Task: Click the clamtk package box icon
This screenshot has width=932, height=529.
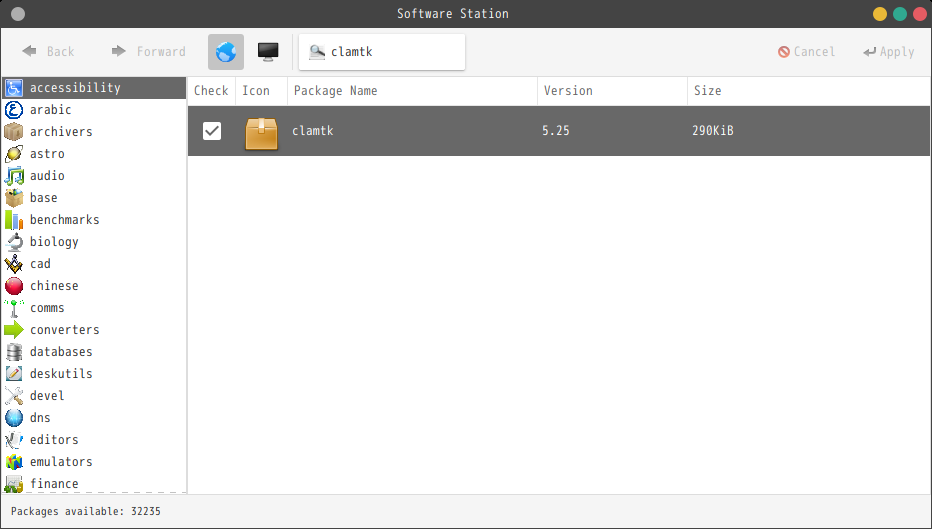Action: (x=262, y=133)
